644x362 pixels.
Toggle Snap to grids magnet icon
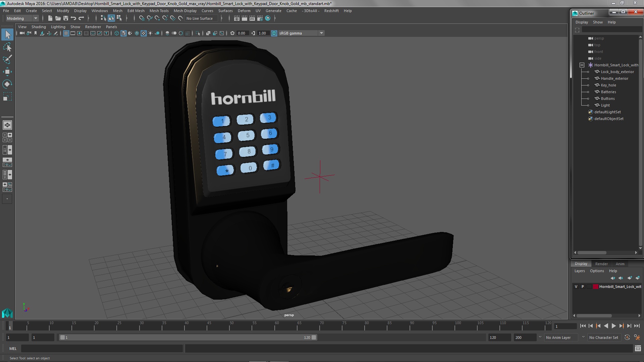[x=142, y=18]
